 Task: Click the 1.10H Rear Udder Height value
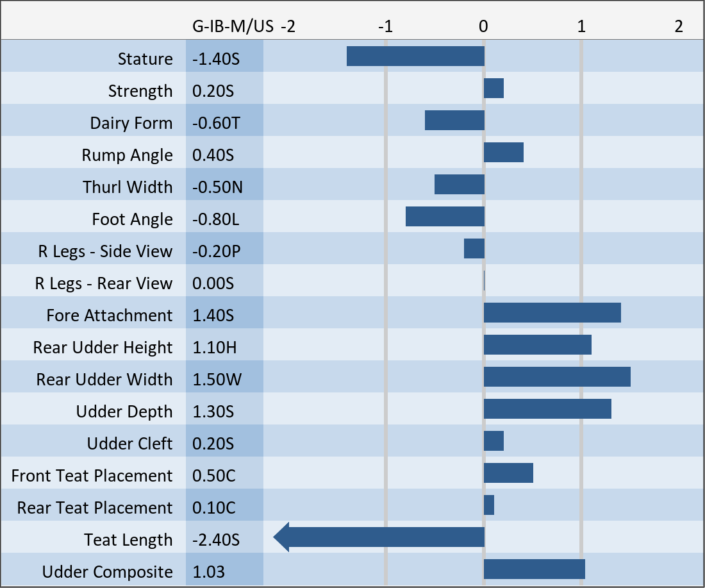pyautogui.click(x=215, y=348)
